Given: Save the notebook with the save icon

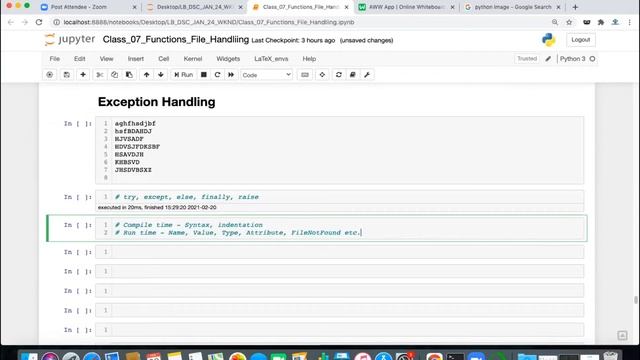Looking at the screenshot, I should (x=67, y=75).
